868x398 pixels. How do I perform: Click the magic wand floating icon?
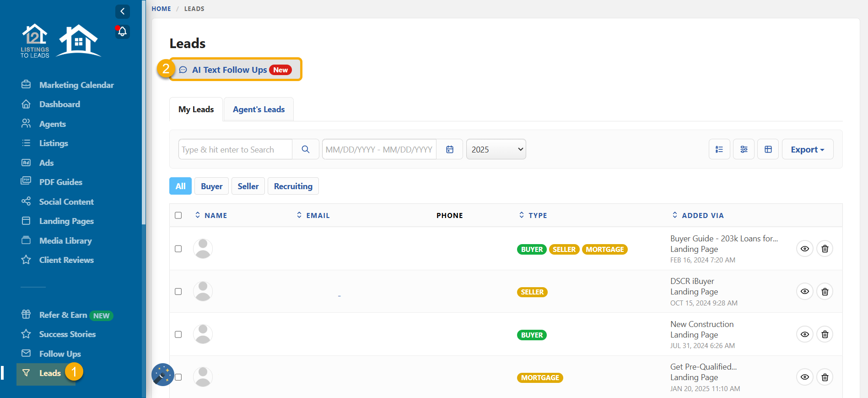(x=162, y=374)
